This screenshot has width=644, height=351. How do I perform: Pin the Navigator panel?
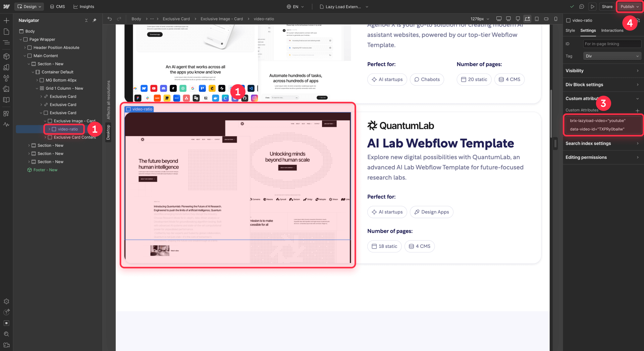[95, 20]
